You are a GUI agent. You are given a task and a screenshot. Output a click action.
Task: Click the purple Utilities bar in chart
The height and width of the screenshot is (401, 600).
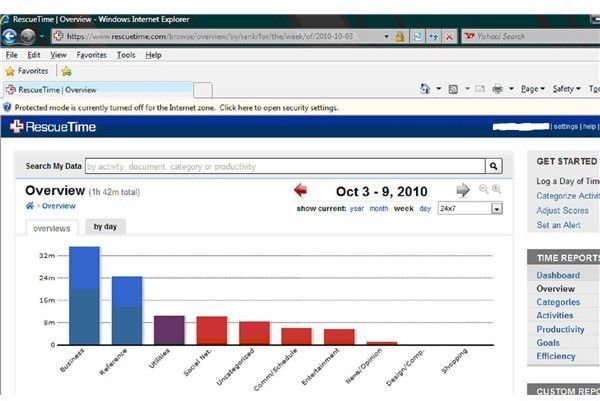click(169, 330)
